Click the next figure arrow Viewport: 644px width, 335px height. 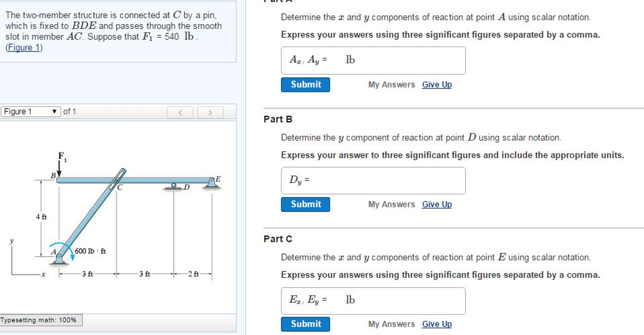(x=210, y=112)
